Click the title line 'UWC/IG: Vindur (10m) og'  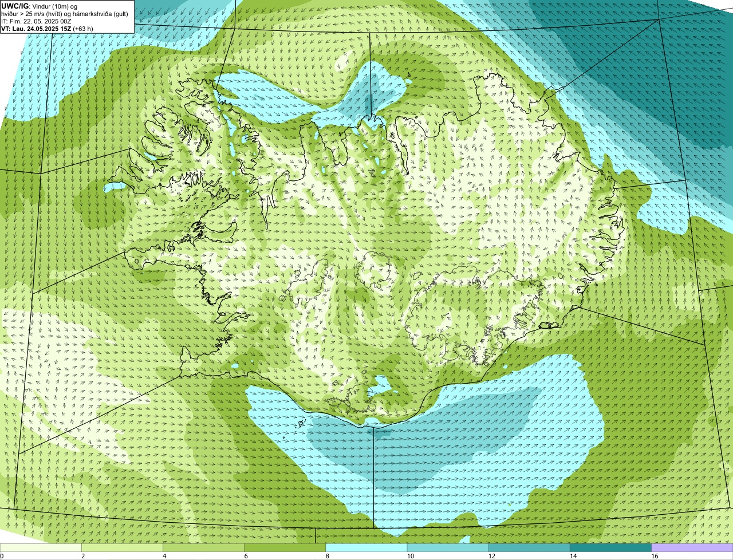(39, 6)
